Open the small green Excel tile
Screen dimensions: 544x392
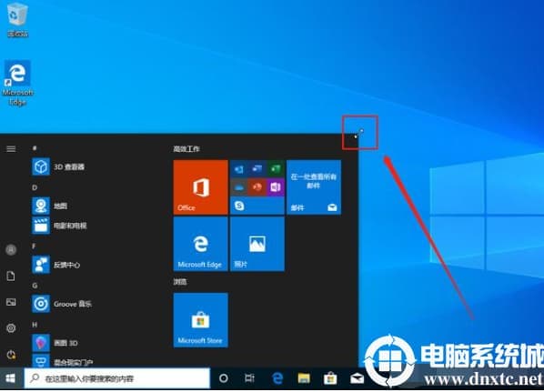(276, 169)
